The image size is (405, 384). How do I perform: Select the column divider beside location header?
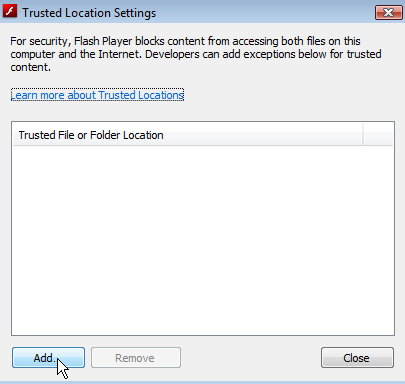pos(363,135)
